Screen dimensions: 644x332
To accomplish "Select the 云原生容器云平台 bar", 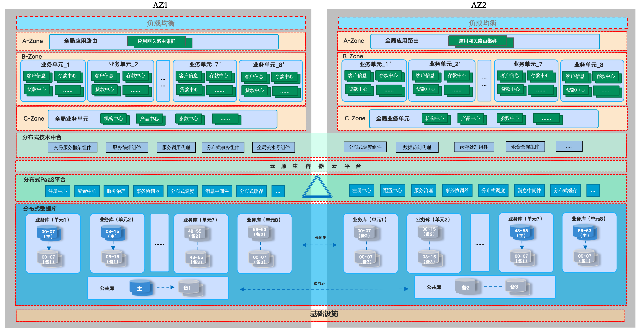I will 321,166.
